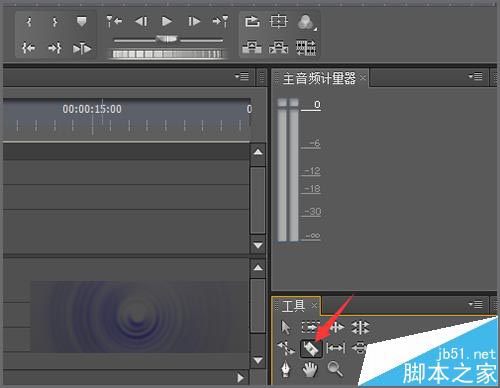500x388 pixels.
Task: Select the 工具 tab
Action: [x=293, y=306]
